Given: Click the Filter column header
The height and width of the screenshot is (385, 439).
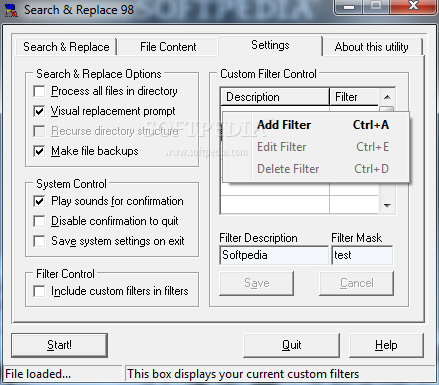Looking at the screenshot, I should click(354, 97).
